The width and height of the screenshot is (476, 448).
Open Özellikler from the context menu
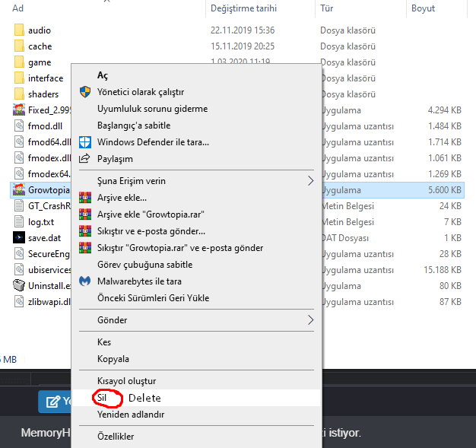197,436
